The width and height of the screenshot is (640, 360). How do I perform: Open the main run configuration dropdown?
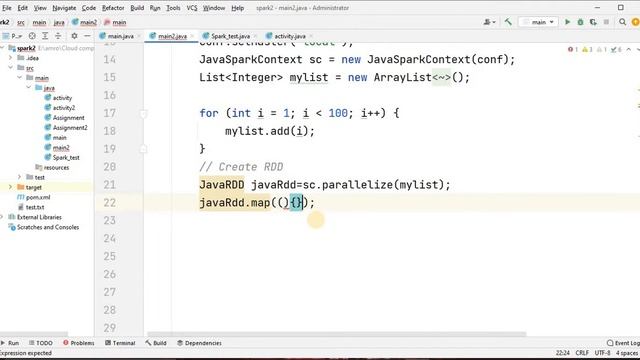[539, 22]
